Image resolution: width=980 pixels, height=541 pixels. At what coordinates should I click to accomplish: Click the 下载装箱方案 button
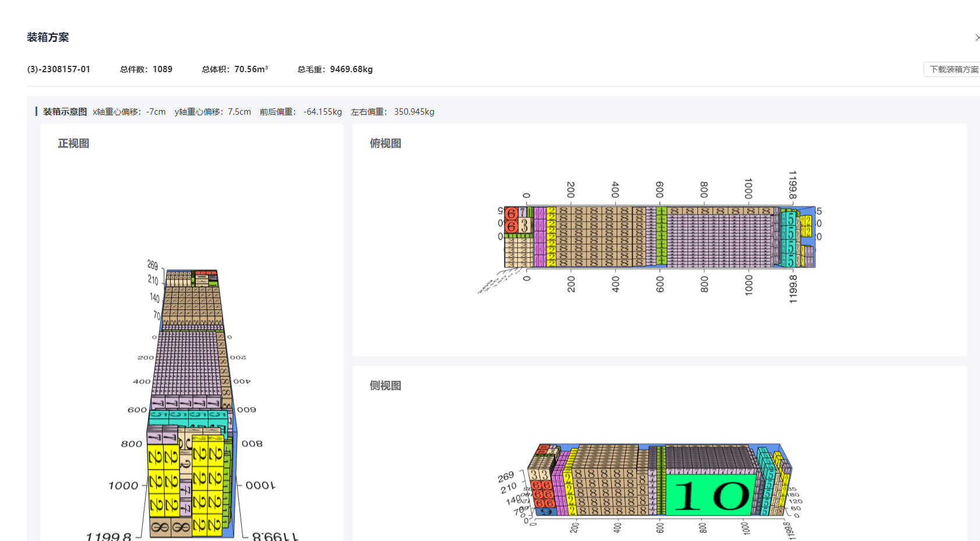coord(952,69)
